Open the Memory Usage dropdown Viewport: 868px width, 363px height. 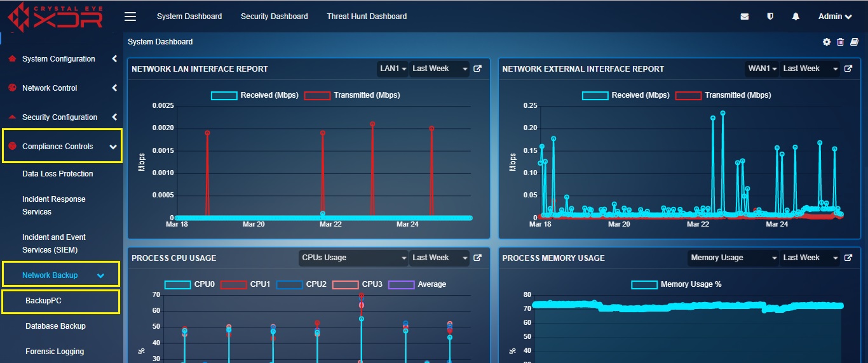pyautogui.click(x=734, y=258)
